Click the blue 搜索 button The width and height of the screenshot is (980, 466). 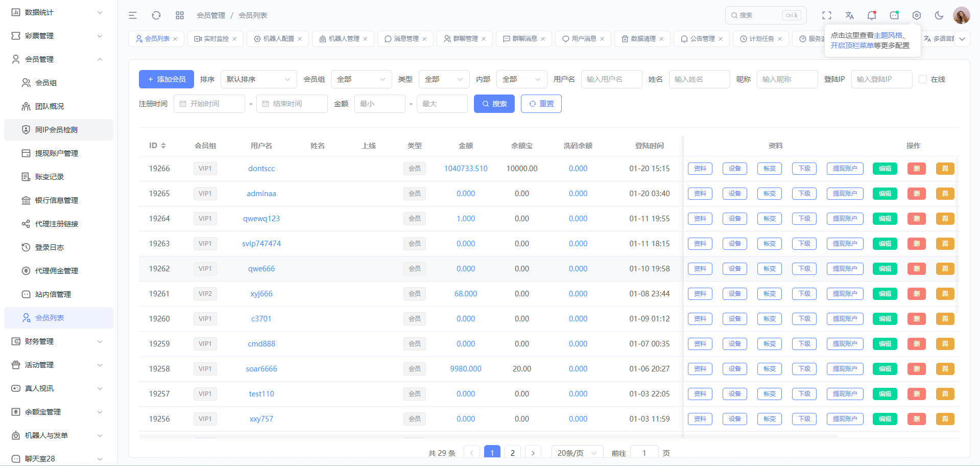(x=494, y=104)
